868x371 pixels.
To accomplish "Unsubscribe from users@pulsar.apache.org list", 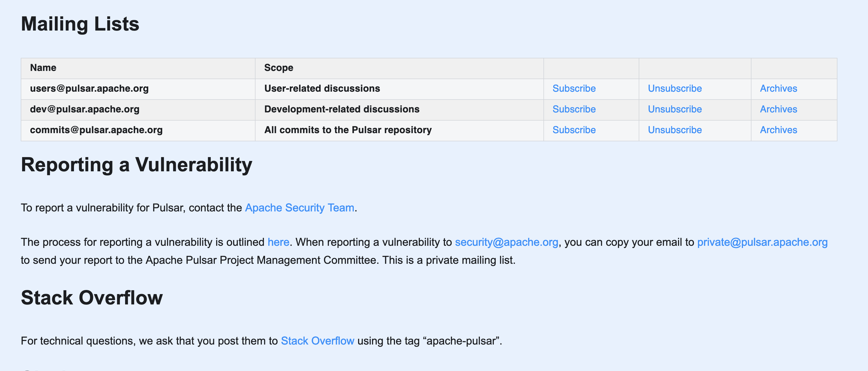I will click(x=674, y=89).
